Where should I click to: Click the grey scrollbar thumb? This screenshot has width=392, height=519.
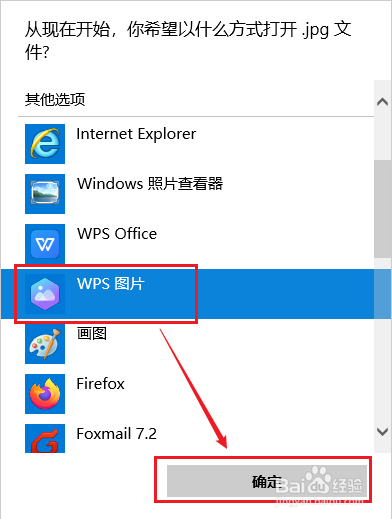(382, 209)
